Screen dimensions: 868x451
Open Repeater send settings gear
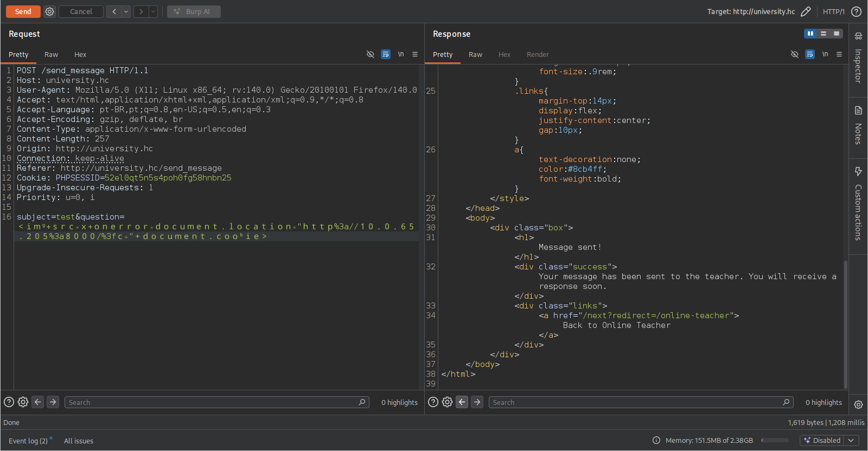click(x=49, y=11)
